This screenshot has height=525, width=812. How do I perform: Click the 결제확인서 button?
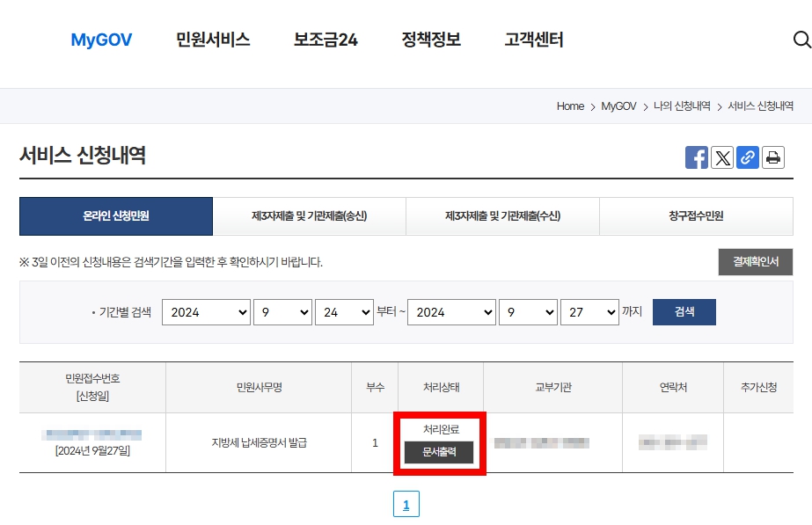[756, 262]
